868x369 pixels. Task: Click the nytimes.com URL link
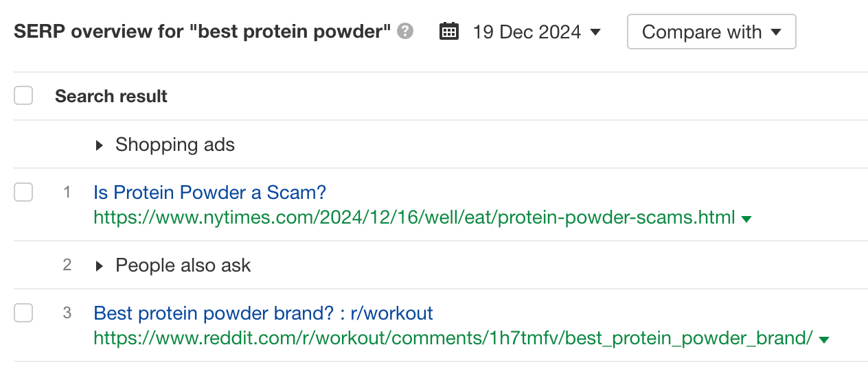414,218
